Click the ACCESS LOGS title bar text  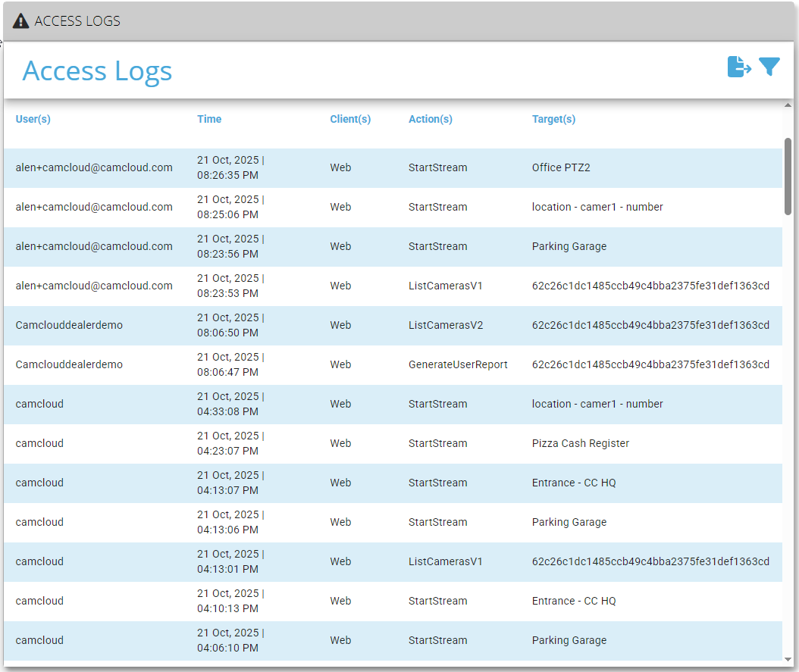coord(77,21)
